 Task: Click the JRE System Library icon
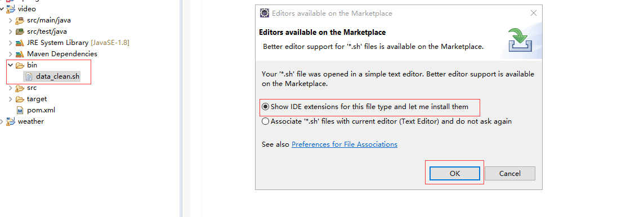(x=19, y=43)
